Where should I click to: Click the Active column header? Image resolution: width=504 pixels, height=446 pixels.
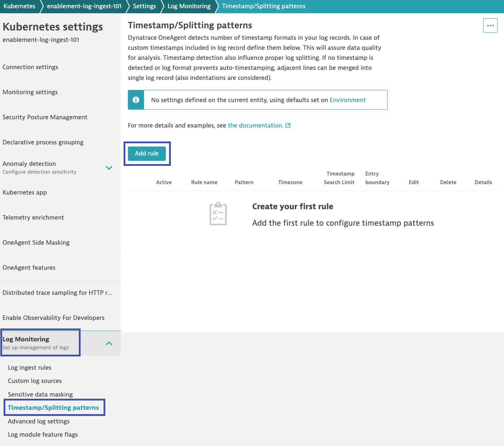tap(164, 182)
